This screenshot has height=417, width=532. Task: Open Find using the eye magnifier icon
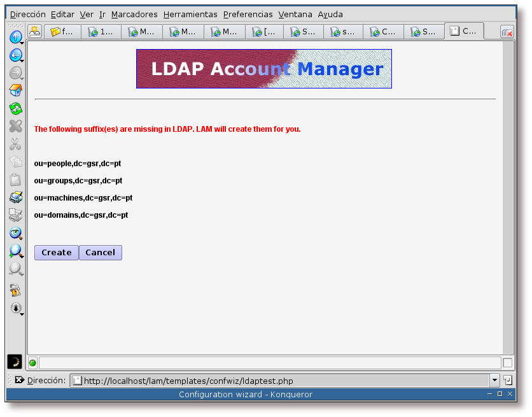(x=16, y=233)
